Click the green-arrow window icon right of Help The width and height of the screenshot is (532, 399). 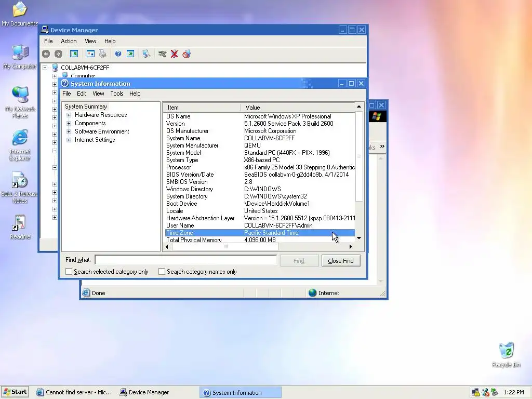coord(130,54)
